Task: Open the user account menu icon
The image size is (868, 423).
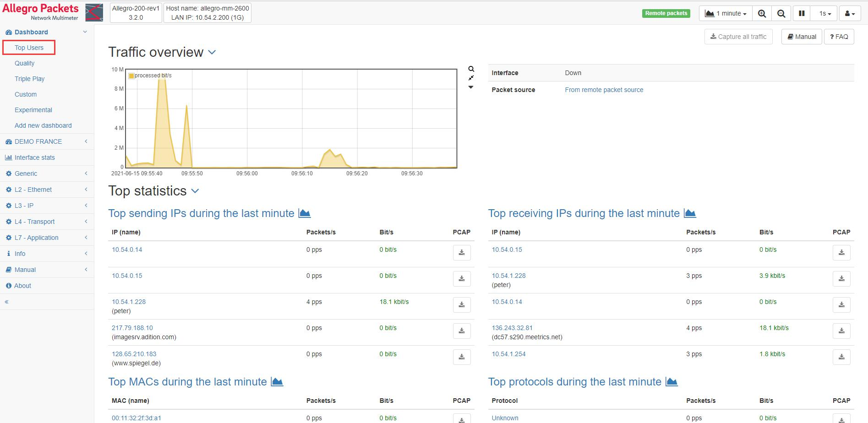Action: click(849, 14)
